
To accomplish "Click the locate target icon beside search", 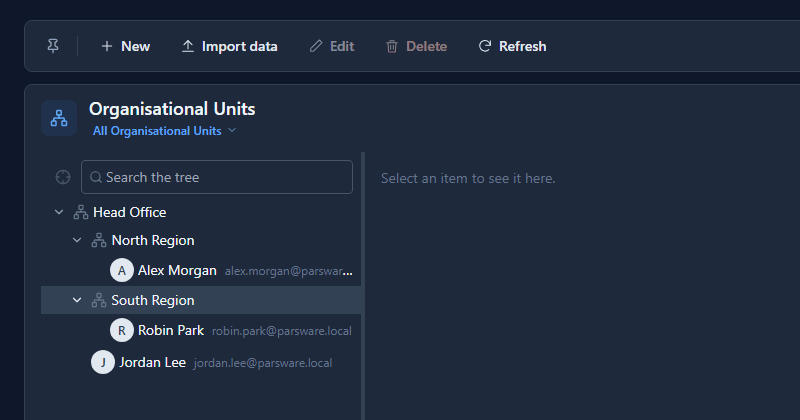I will coord(63,177).
